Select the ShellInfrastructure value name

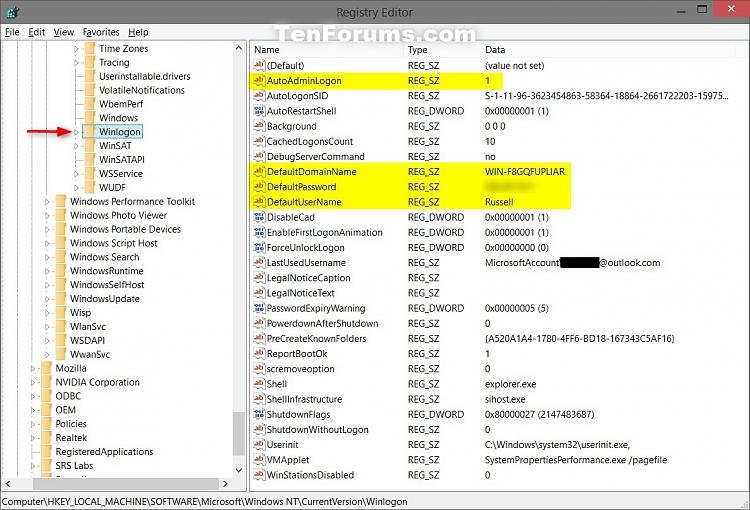(304, 399)
